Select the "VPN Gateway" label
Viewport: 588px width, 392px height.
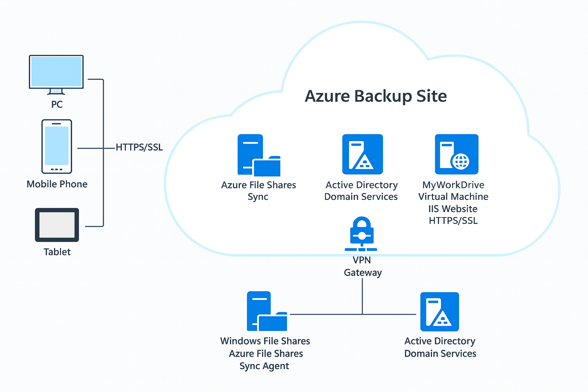coord(363,266)
